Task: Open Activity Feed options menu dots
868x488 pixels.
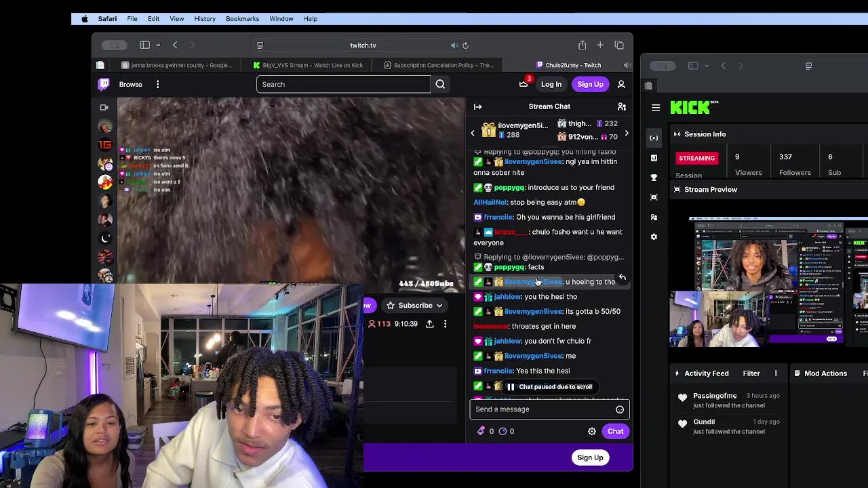Action: tap(776, 373)
